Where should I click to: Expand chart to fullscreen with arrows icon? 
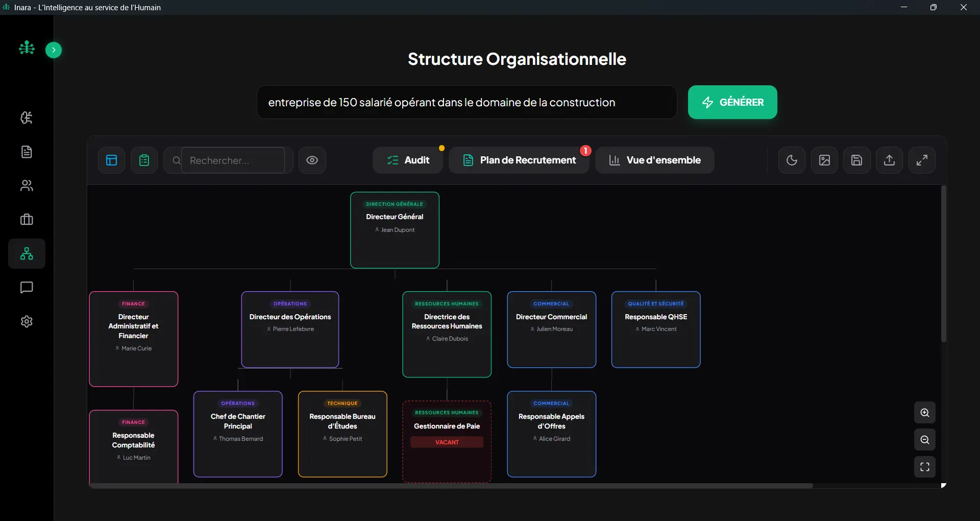(922, 160)
